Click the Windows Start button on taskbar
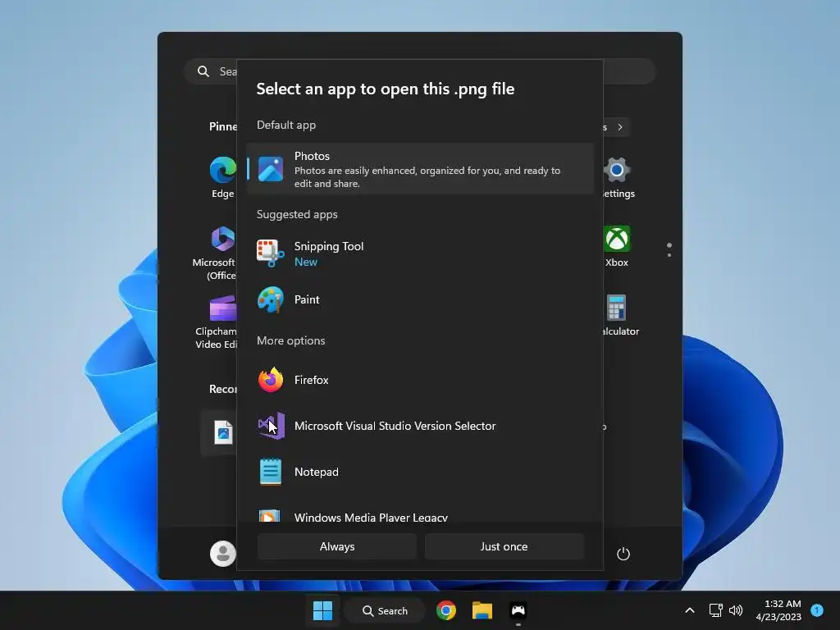840x630 pixels. pyautogui.click(x=322, y=610)
